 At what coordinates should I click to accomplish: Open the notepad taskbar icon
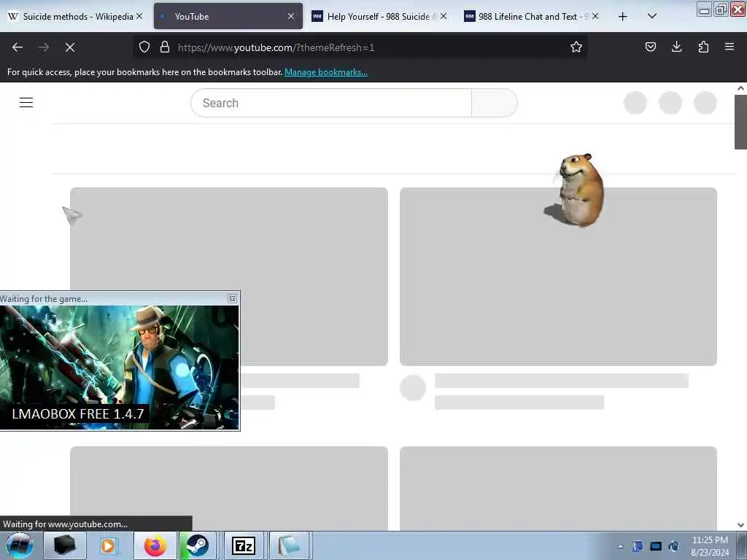point(289,545)
